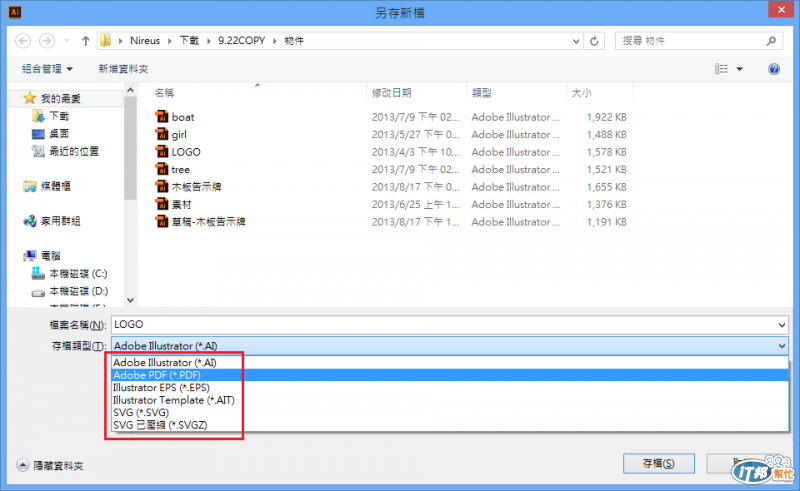Click LOGO file's Illustrator icon

click(x=162, y=152)
